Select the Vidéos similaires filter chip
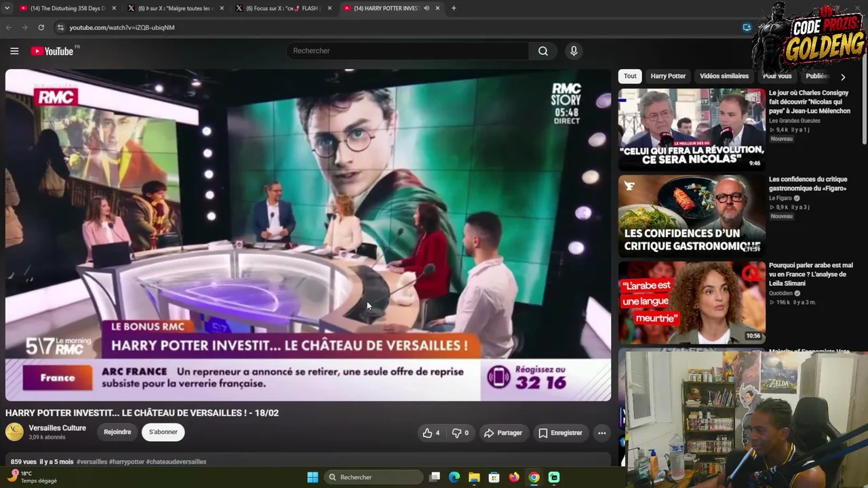868x488 pixels. [x=724, y=76]
